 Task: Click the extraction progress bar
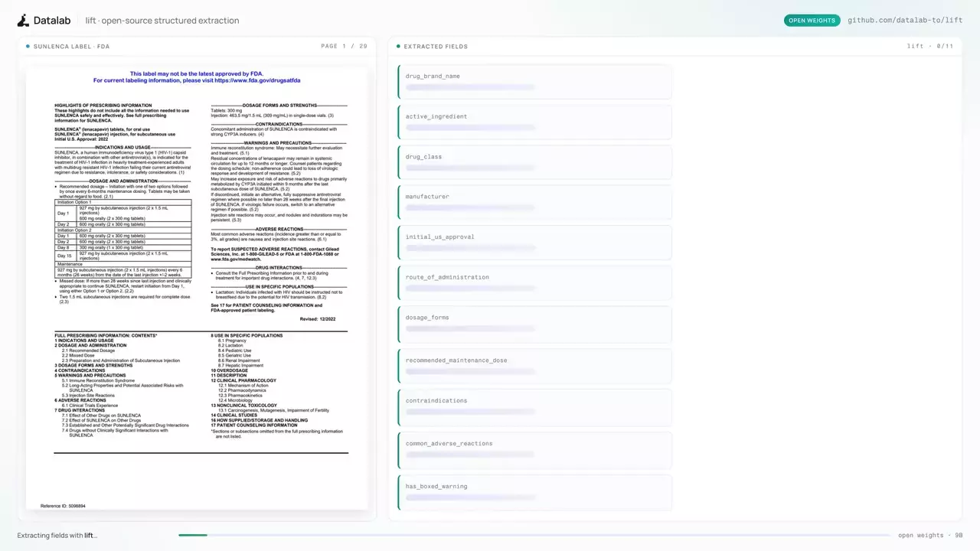click(x=534, y=535)
